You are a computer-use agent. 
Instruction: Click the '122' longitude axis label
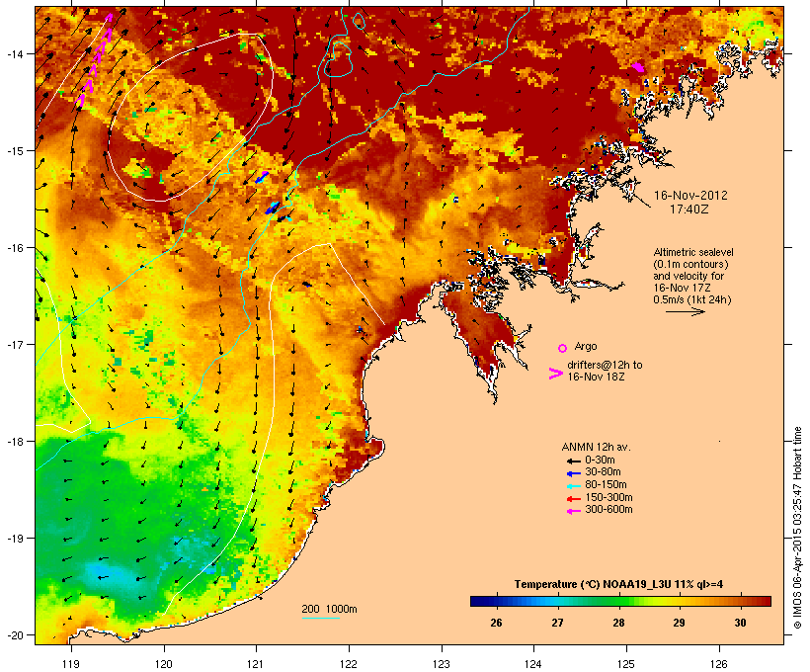349,664
